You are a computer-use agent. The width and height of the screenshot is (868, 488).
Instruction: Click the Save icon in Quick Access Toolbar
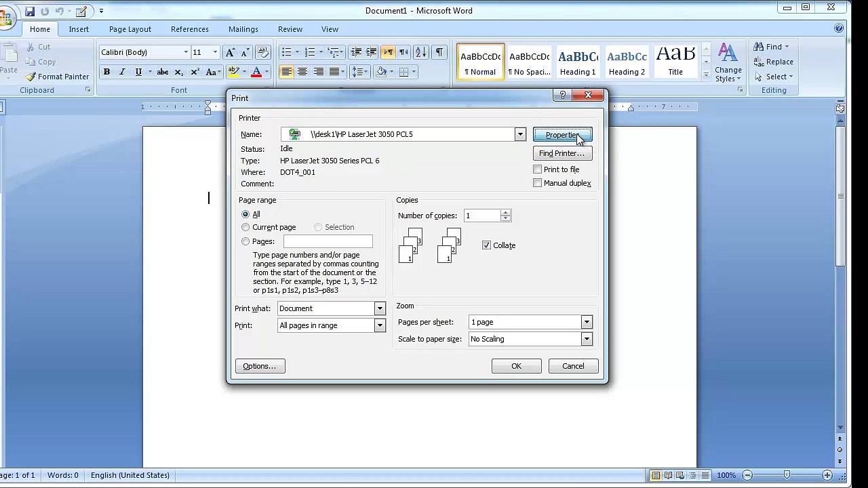point(30,11)
